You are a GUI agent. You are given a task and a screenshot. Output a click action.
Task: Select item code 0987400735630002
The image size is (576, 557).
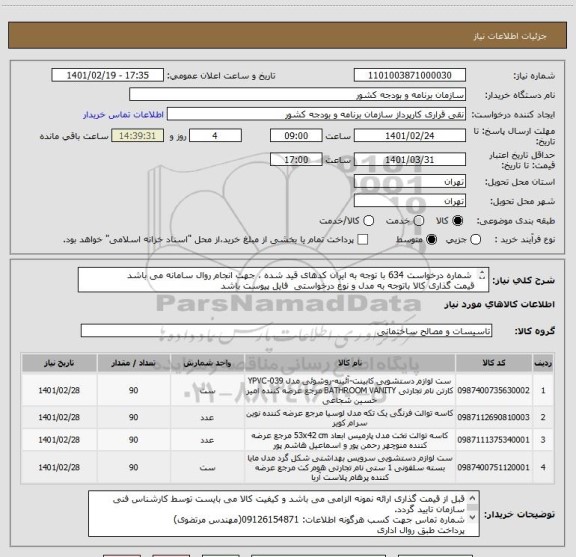click(x=493, y=390)
